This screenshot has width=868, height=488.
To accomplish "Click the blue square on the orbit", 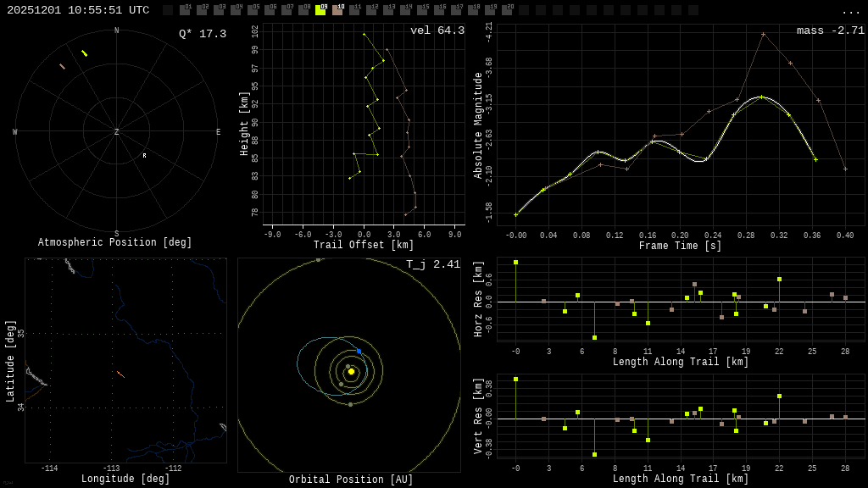I will (x=359, y=352).
